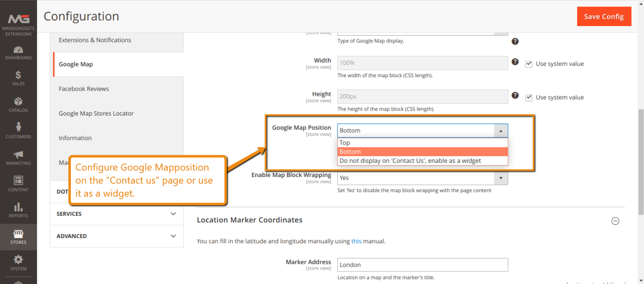This screenshot has height=284, width=644.
Task: Collapse the Location Marker Coordinates section
Action: click(615, 221)
